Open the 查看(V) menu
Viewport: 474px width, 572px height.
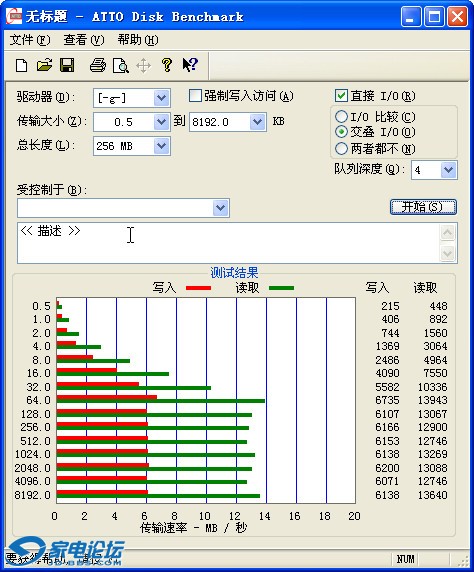coord(84,40)
